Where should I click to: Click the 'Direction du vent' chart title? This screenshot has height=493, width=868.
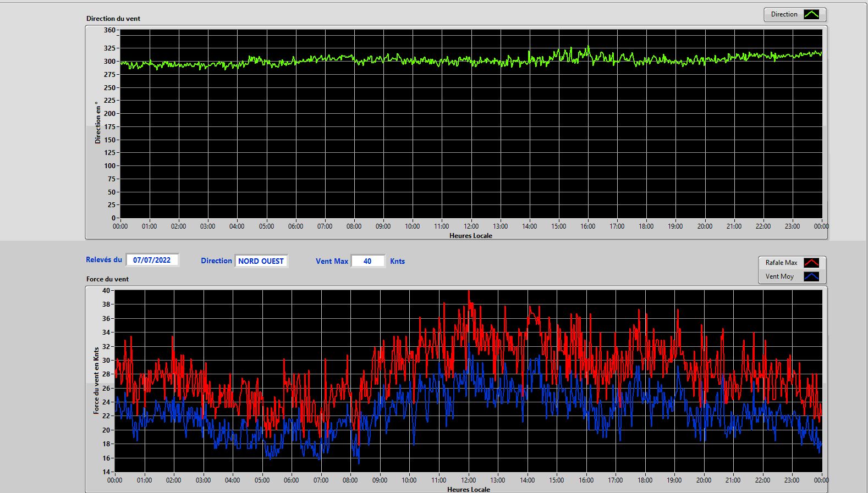click(x=113, y=19)
